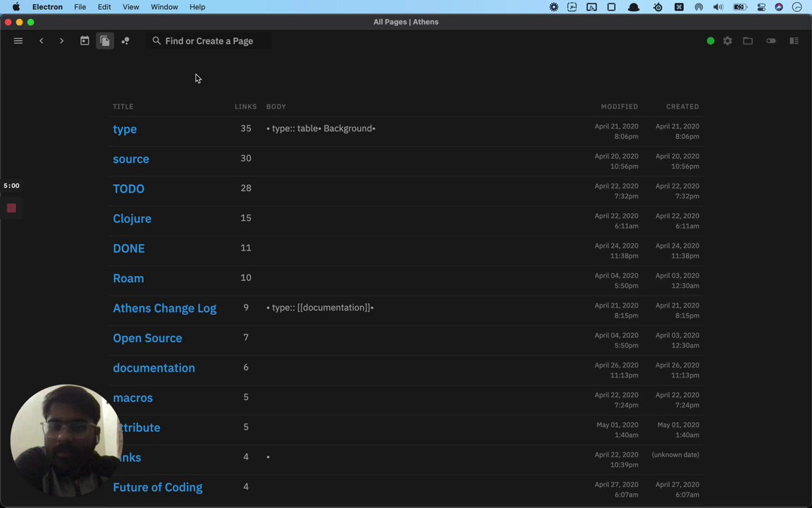
Task: Go back with the left arrow
Action: coord(42,41)
